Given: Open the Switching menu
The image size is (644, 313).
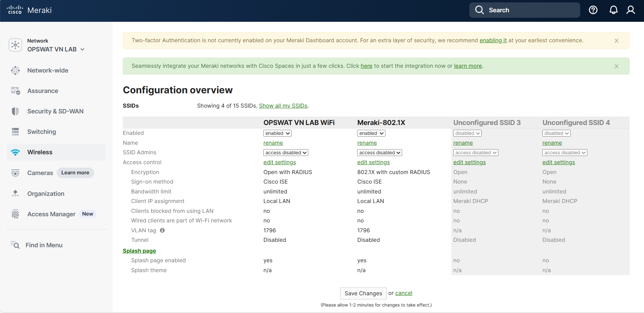Looking at the screenshot, I should coord(42,132).
